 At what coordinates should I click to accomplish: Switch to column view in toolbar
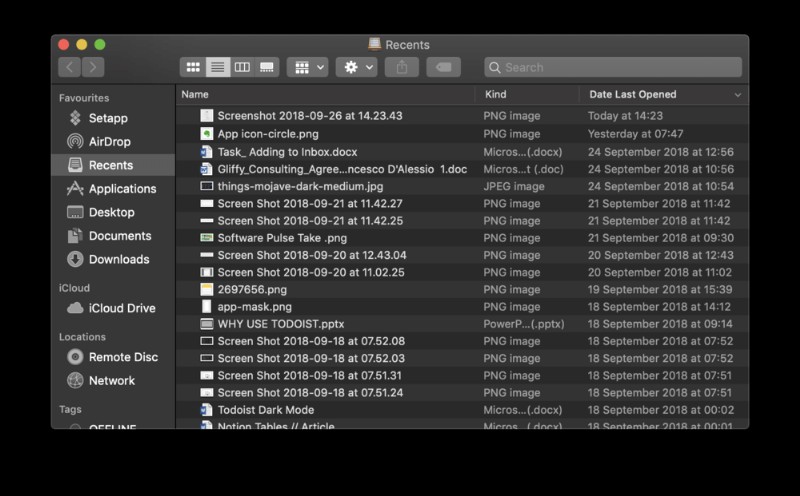[242, 67]
